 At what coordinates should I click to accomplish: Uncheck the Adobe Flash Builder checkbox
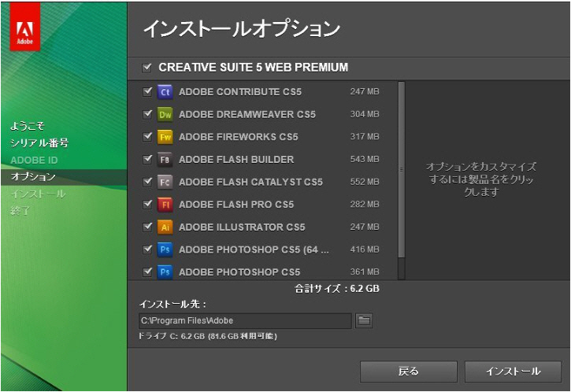[x=147, y=159]
